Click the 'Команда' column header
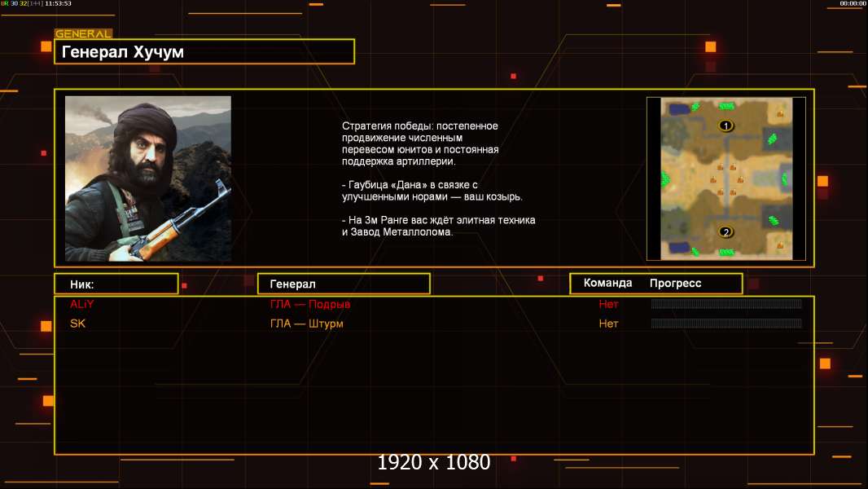Screen dimensions: 868x489 (x=607, y=283)
